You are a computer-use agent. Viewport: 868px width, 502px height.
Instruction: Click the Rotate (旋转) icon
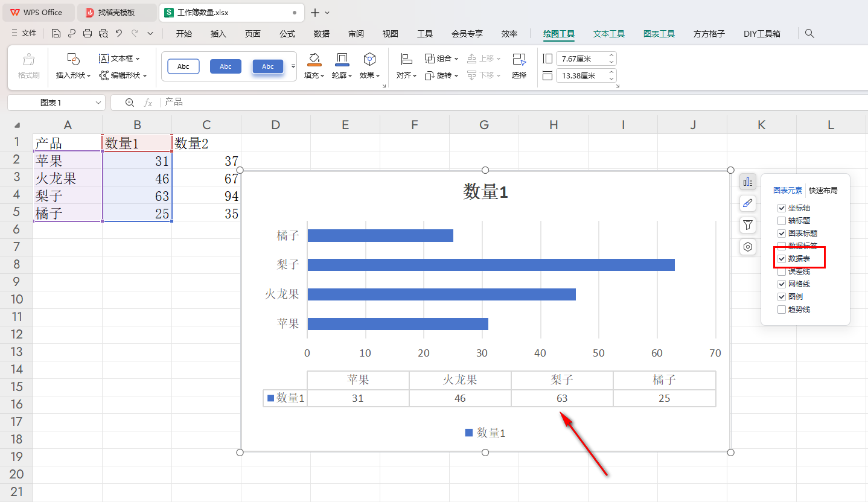click(430, 75)
